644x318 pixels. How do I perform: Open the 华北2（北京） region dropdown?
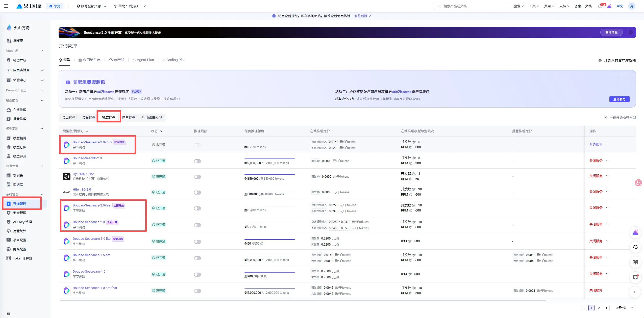click(x=130, y=6)
